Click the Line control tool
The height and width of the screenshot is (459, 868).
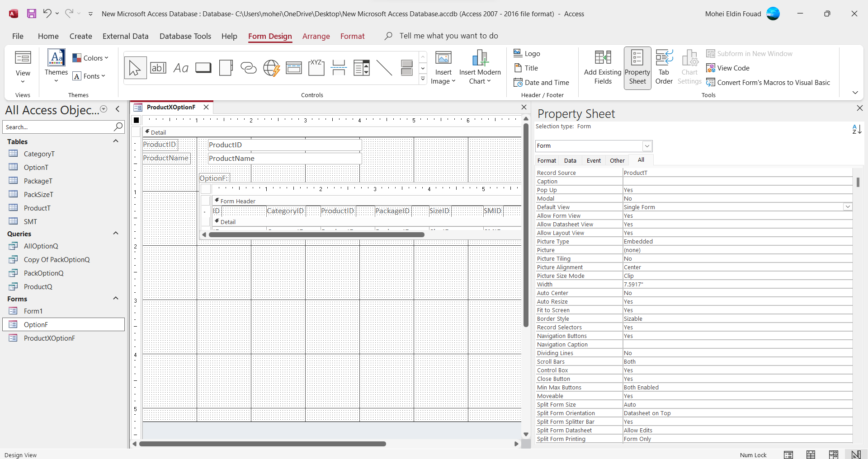coord(384,68)
